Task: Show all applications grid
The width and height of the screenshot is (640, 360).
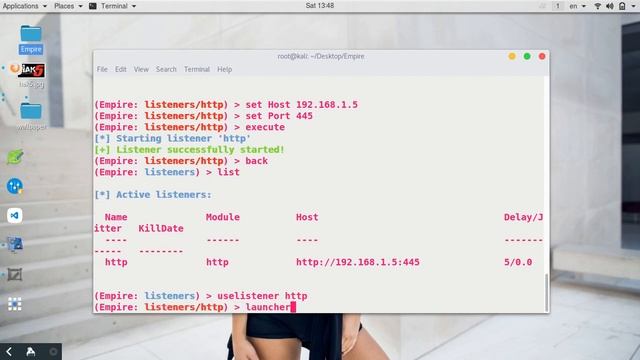Action: pyautogui.click(x=15, y=304)
